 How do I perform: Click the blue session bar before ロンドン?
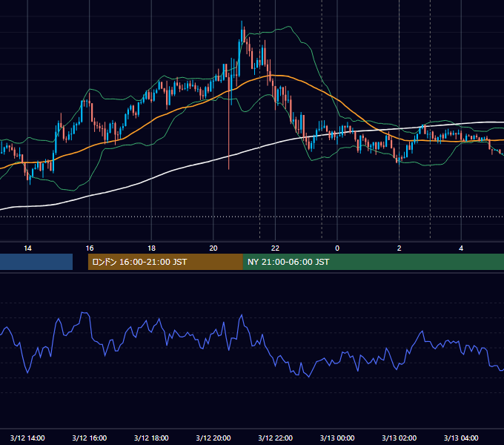tap(36, 262)
